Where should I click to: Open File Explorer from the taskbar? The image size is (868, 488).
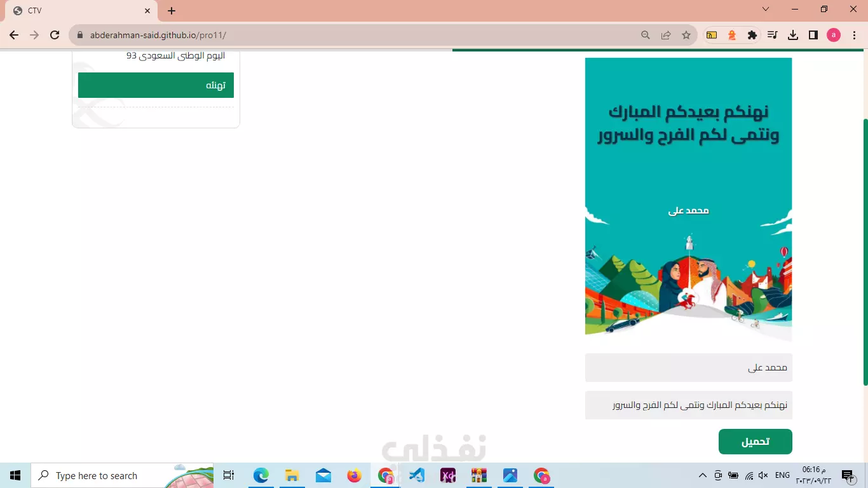[292, 475]
